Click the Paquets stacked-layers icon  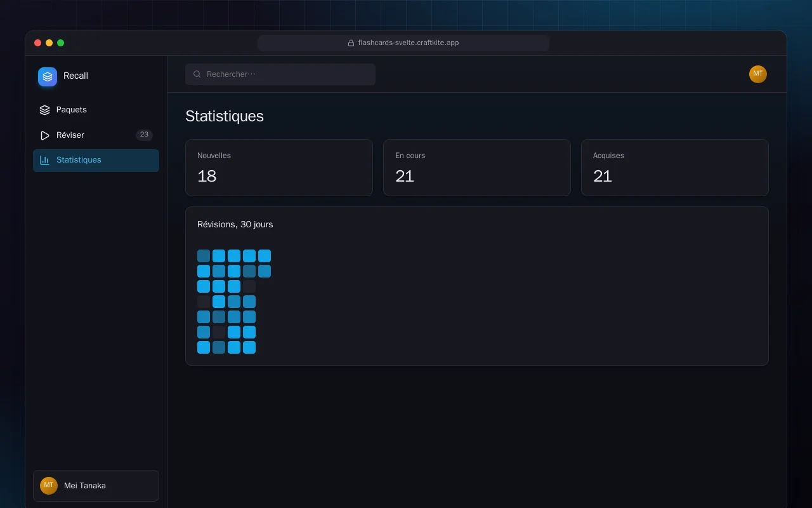coord(44,110)
